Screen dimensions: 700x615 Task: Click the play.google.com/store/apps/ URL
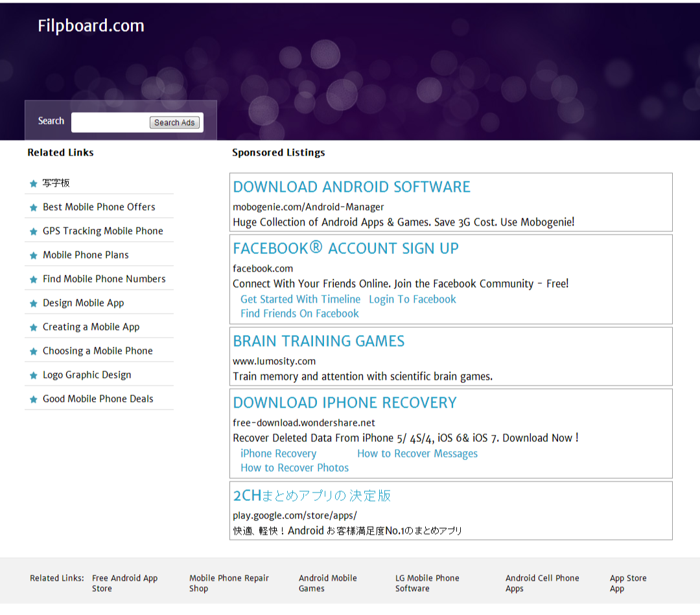[x=295, y=516]
